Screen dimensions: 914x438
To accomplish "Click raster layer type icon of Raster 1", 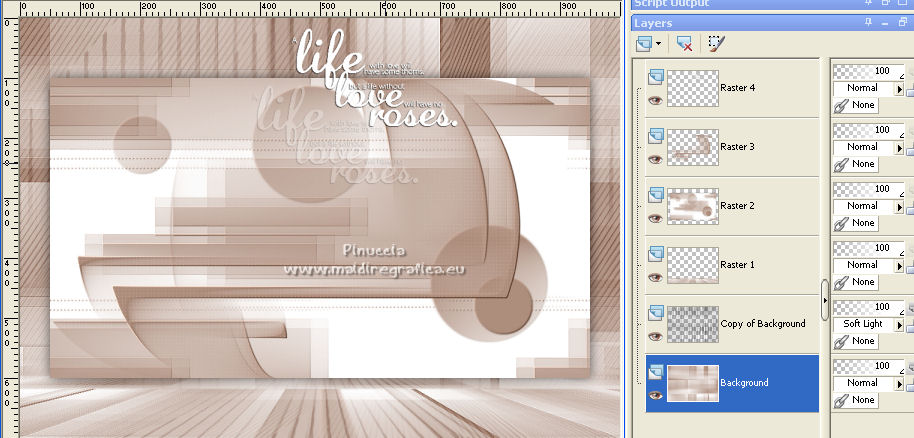I will tap(656, 253).
